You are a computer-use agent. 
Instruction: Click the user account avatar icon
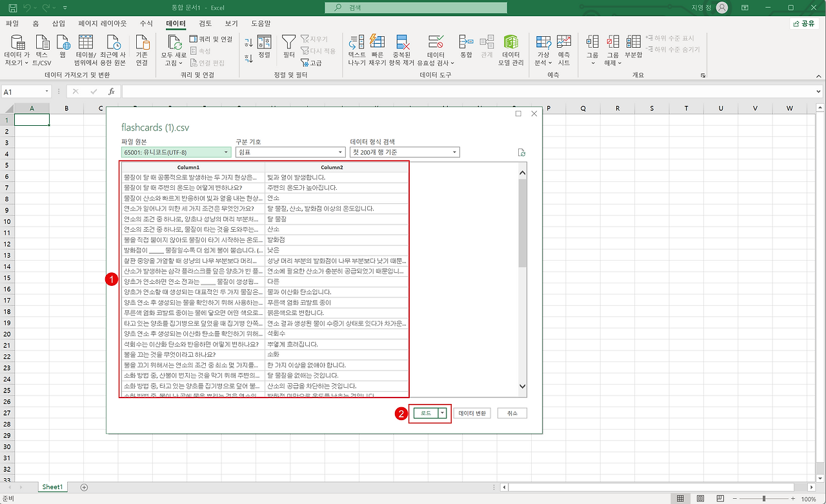[722, 8]
